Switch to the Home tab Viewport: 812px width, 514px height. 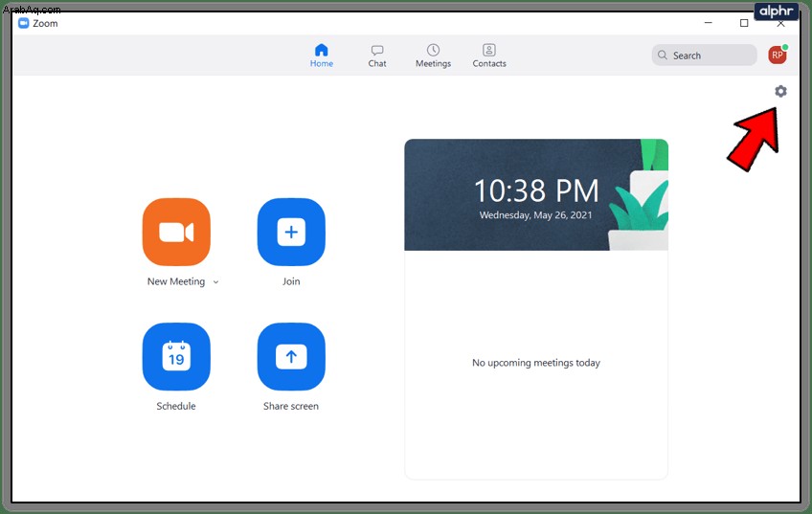[x=322, y=56]
